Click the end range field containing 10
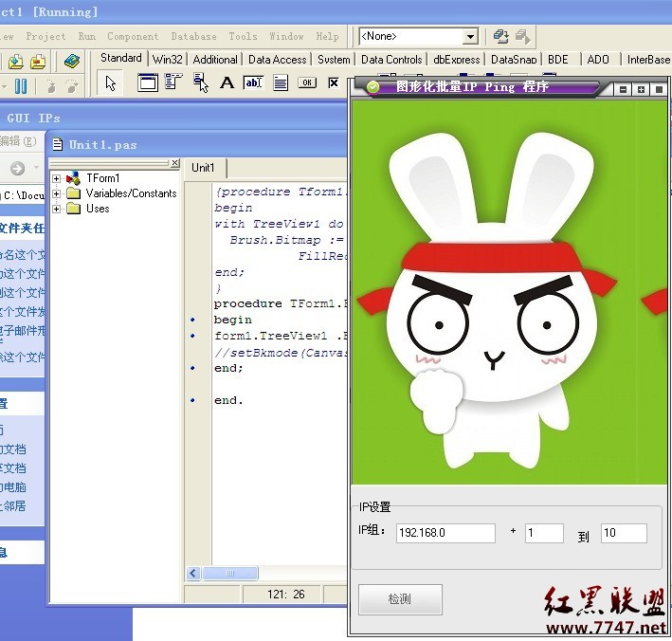Image resolution: width=672 pixels, height=641 pixels. [x=624, y=533]
